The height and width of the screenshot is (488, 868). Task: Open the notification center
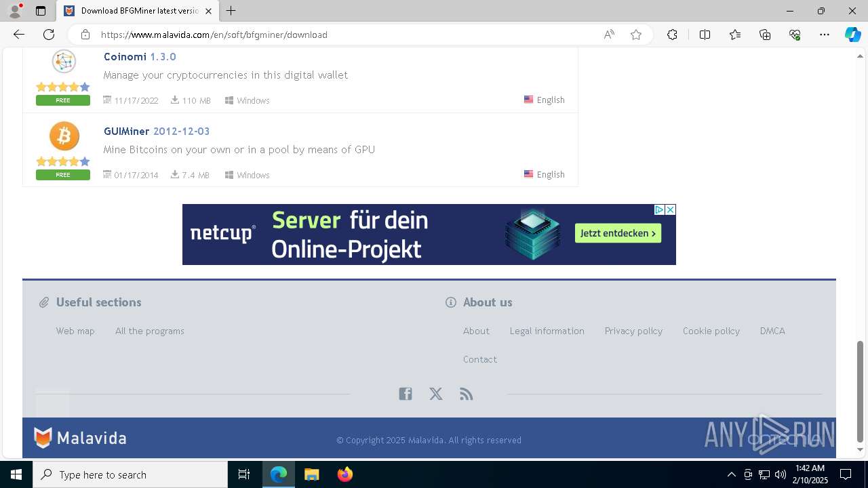(846, 474)
